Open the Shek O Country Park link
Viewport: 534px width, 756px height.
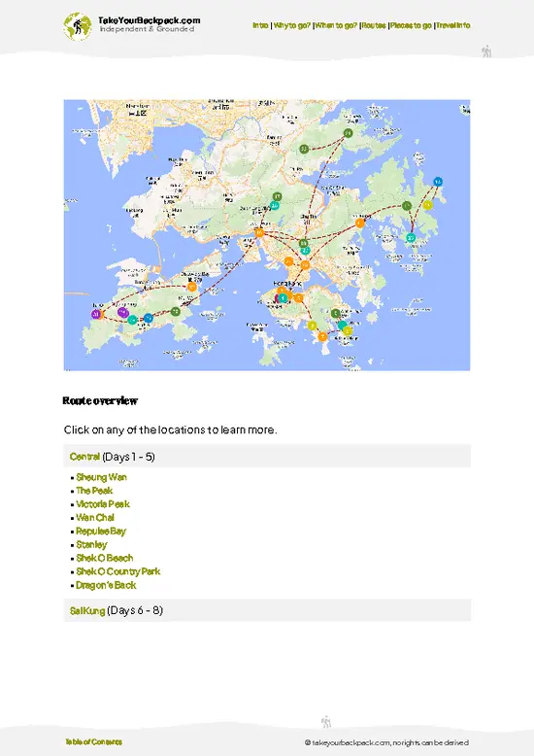click(x=118, y=571)
